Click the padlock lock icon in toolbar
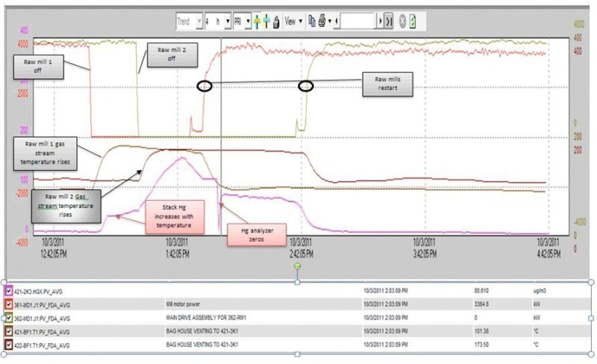597x364 pixels. 276,22
